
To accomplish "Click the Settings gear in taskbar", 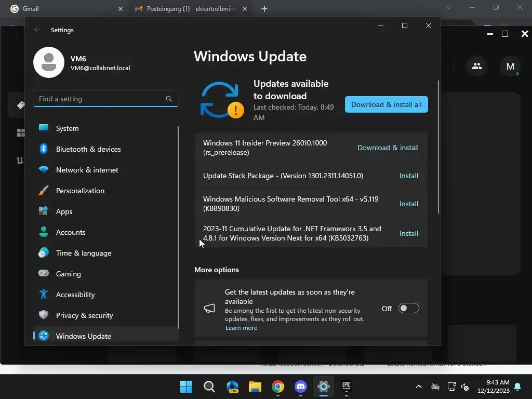I will [323, 387].
